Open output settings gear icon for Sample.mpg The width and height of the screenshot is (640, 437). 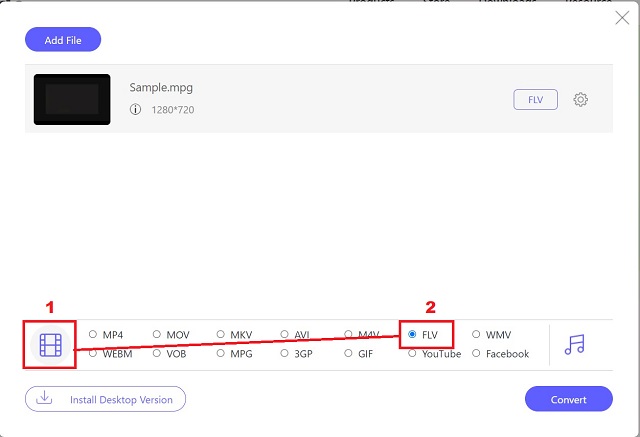click(x=580, y=100)
